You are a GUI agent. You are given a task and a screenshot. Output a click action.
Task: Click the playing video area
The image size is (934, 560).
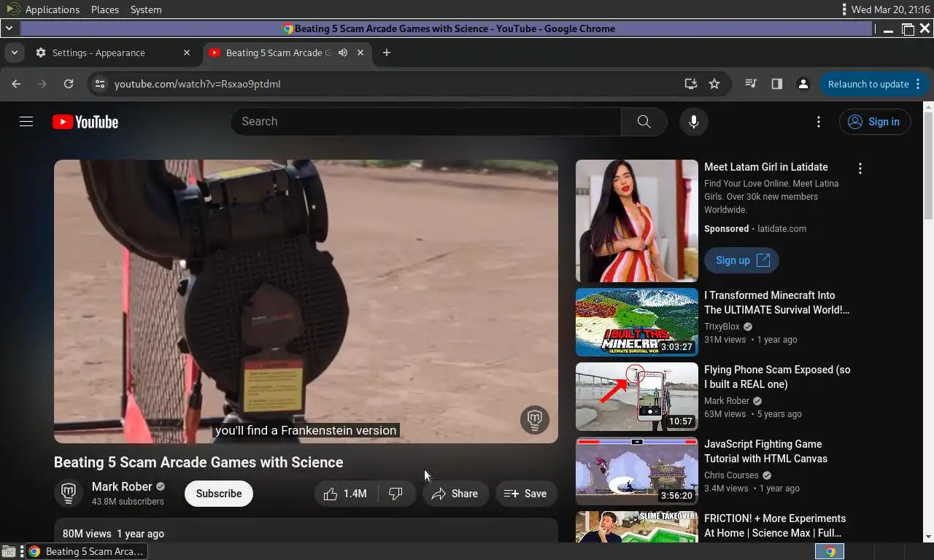pyautogui.click(x=306, y=301)
